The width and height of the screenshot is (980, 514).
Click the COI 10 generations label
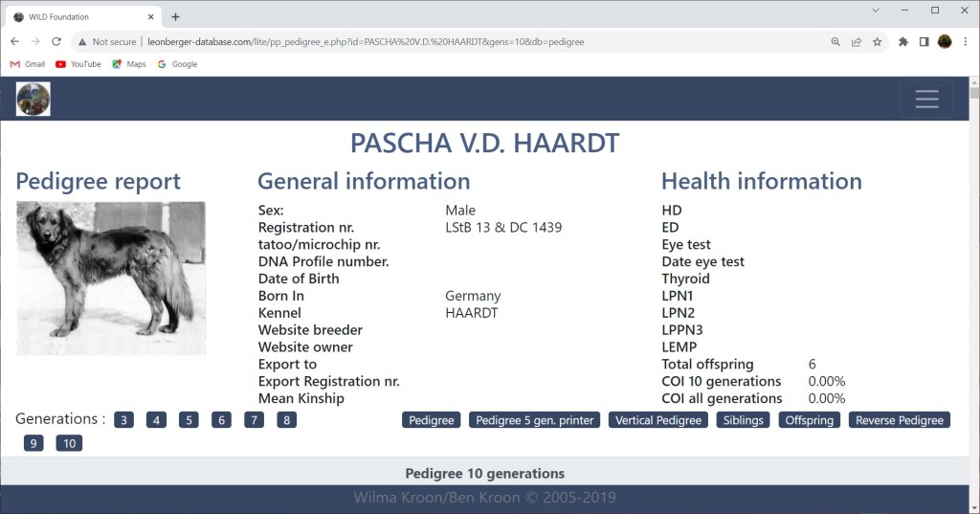(722, 382)
